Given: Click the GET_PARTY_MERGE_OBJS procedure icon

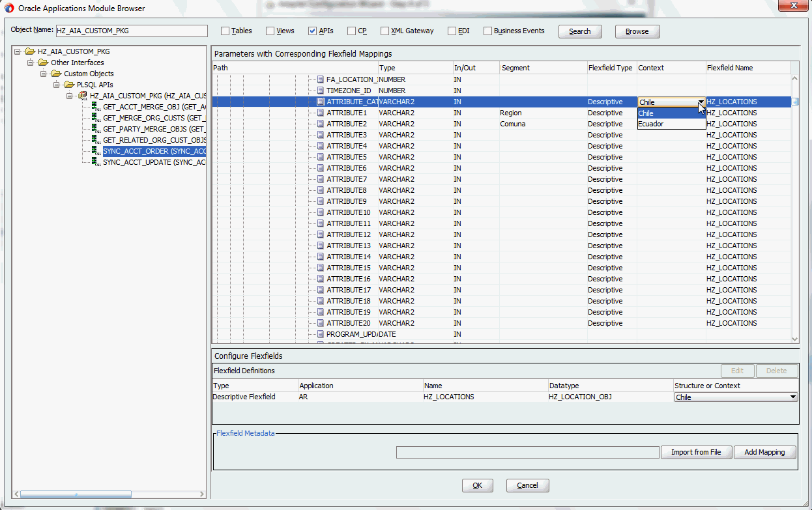Looking at the screenshot, I should coord(96,129).
